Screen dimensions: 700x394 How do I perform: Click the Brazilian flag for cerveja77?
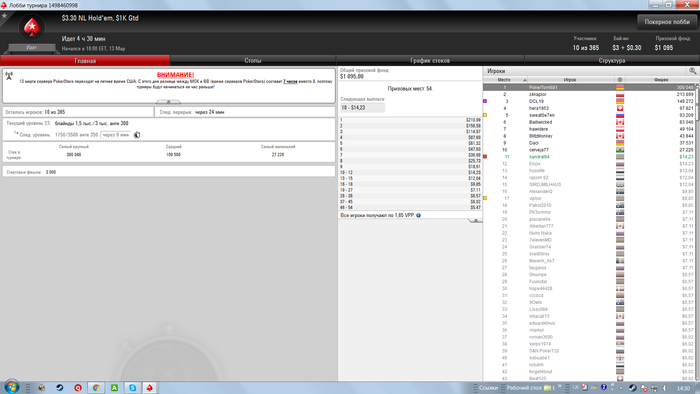620,150
